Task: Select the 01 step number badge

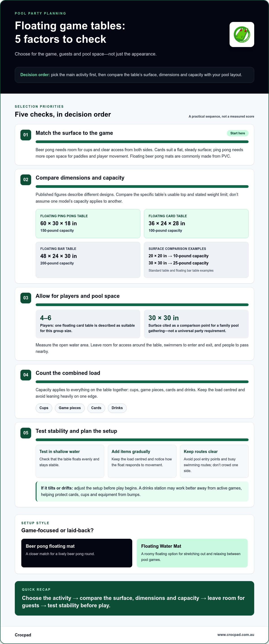Action: point(26,135)
